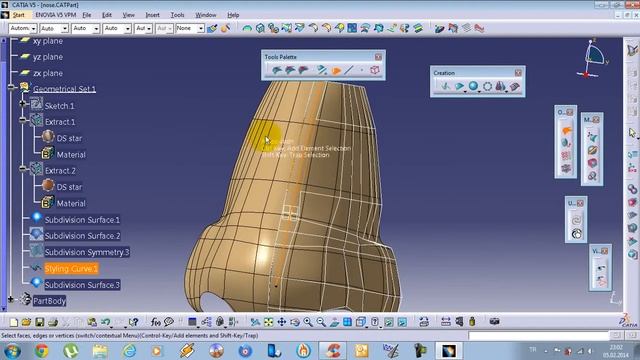Open the Edit menu
The height and width of the screenshot is (360, 640).
coord(107,15)
